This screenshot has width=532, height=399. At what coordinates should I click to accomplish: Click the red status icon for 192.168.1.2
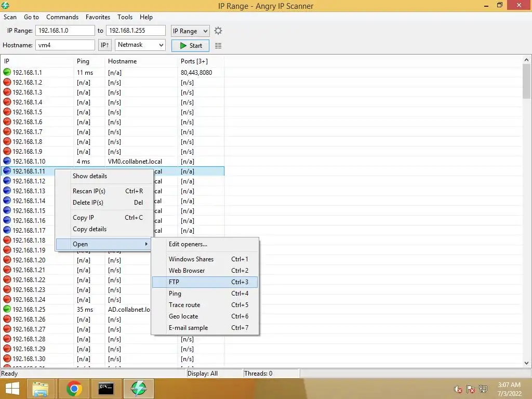[7, 82]
